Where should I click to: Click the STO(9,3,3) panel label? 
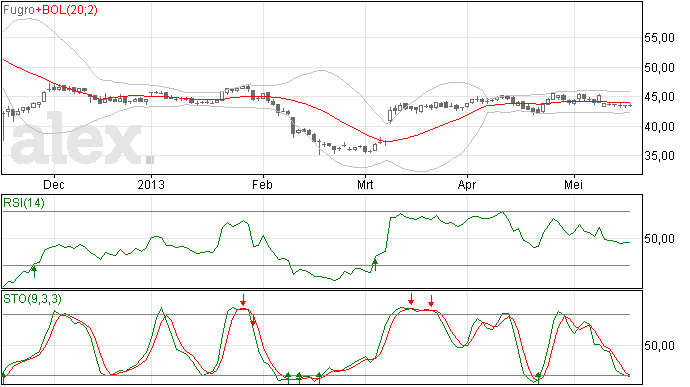point(32,299)
